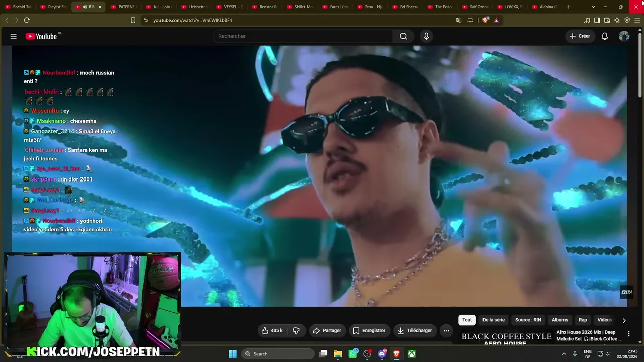This screenshot has height=362, width=644.
Task: Open YouTube notifications bell
Action: tap(605, 36)
